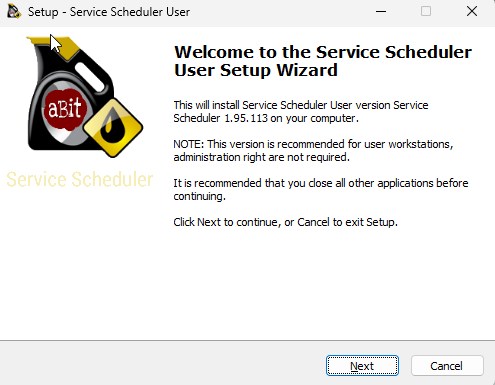This screenshot has height=385, width=495.
Task: Click the disabled maximize box in title bar
Action: pyautogui.click(x=426, y=11)
